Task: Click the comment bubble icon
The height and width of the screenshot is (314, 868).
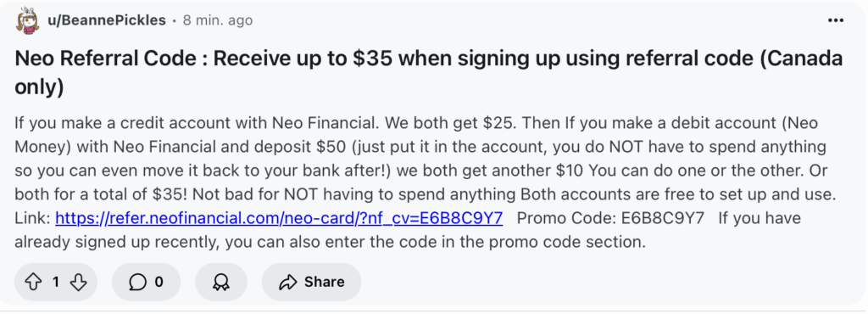Action: click(137, 283)
